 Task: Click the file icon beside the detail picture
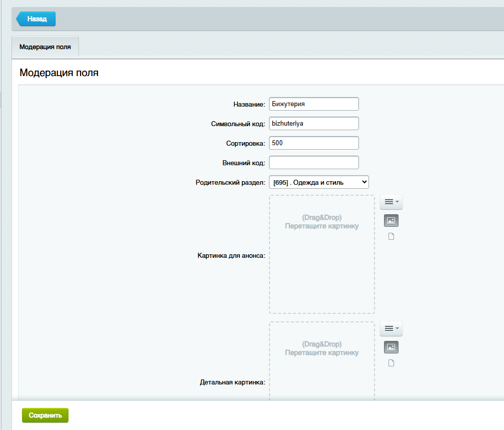pyautogui.click(x=391, y=363)
